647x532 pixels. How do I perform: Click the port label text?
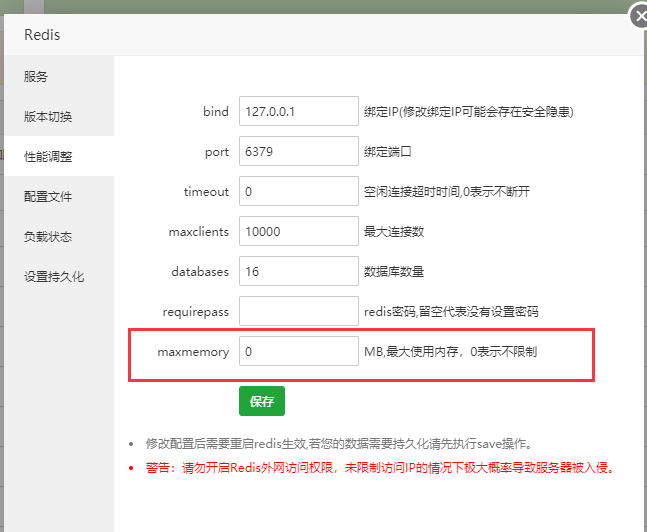(x=217, y=152)
